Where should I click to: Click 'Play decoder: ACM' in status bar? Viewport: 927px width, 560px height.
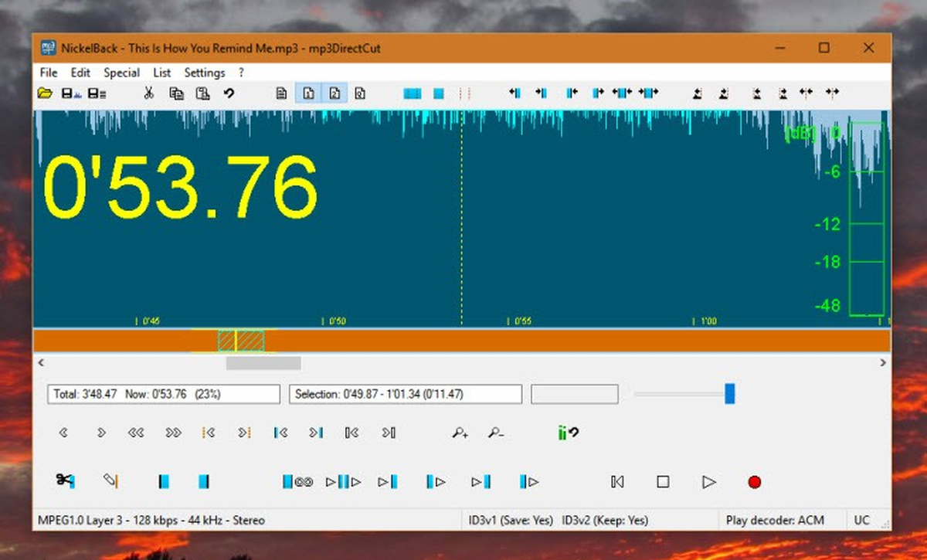pos(775,521)
